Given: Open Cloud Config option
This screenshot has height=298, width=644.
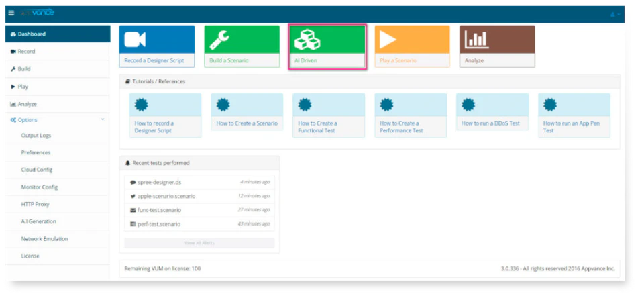Looking at the screenshot, I should point(37,170).
